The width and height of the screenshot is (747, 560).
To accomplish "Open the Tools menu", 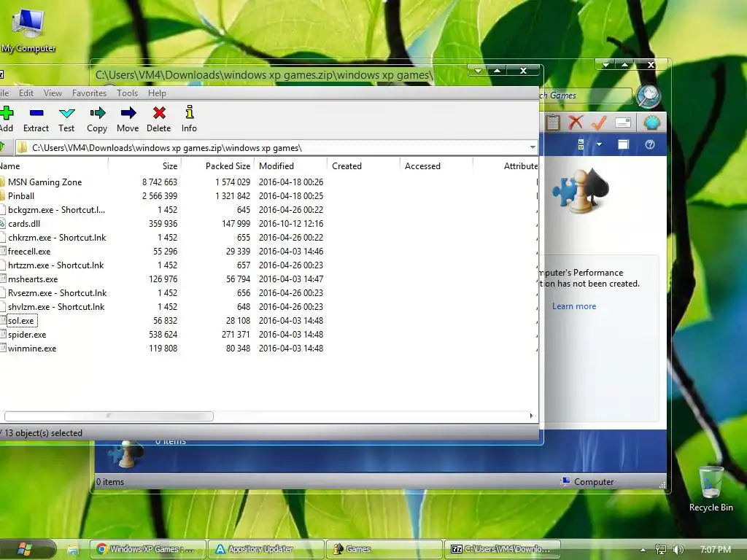I will click(127, 93).
